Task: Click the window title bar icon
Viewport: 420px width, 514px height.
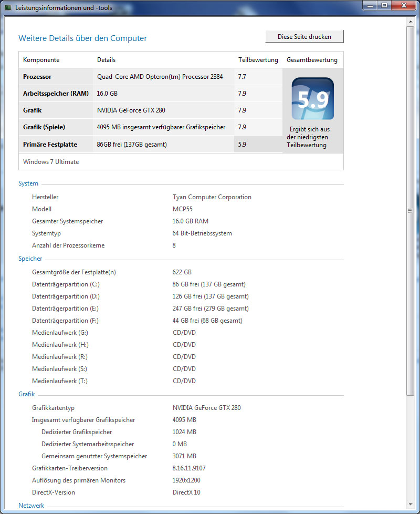Action: [8, 7]
